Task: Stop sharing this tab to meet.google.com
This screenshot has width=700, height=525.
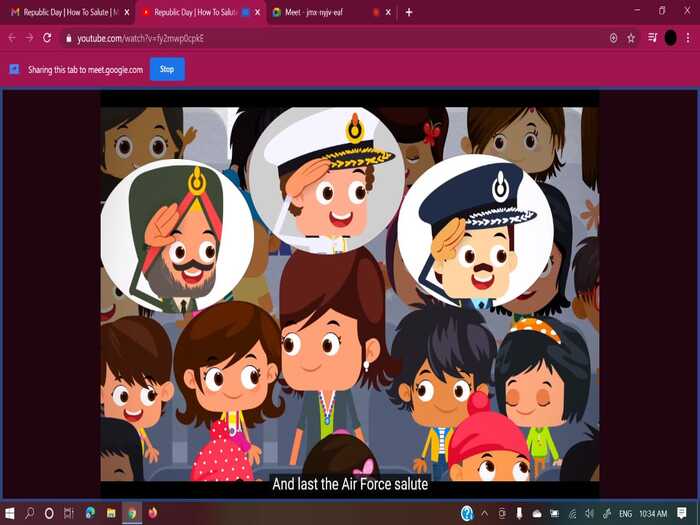Action: coord(167,69)
